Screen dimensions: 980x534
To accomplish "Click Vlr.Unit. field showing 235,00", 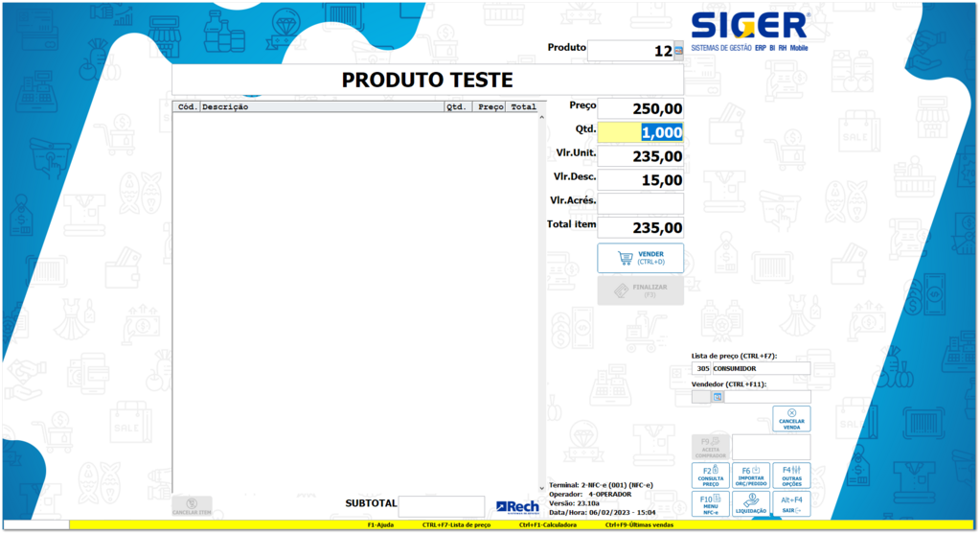I will tap(641, 155).
